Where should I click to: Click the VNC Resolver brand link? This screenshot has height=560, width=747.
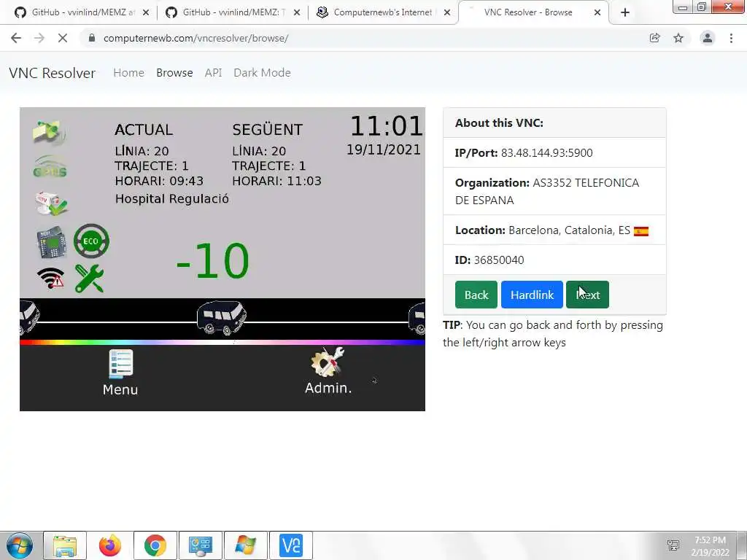(x=53, y=73)
